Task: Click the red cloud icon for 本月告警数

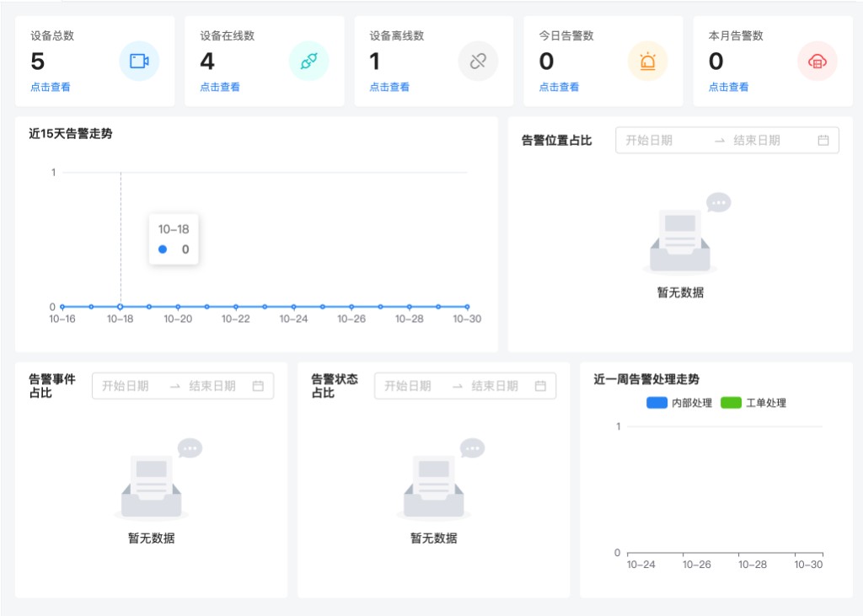Action: (817, 62)
